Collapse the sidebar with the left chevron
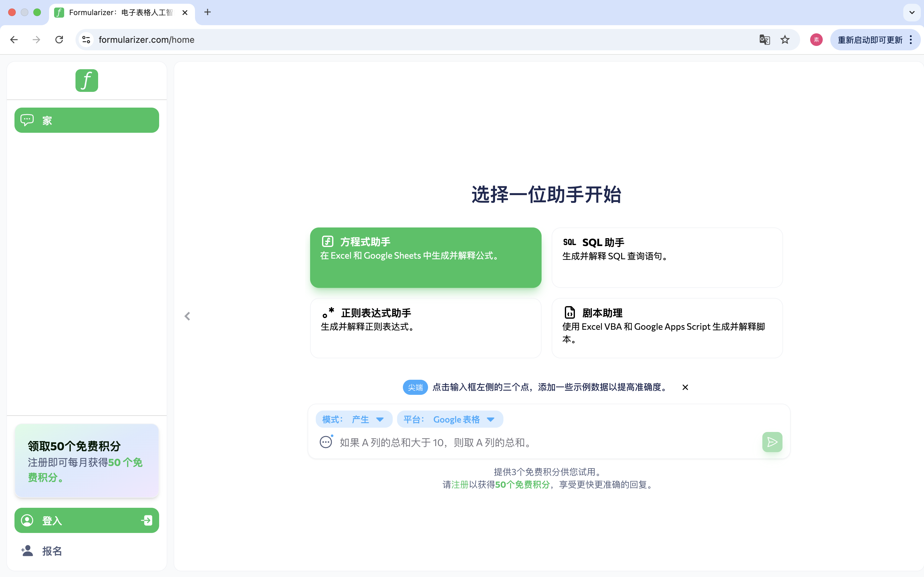 [187, 316]
